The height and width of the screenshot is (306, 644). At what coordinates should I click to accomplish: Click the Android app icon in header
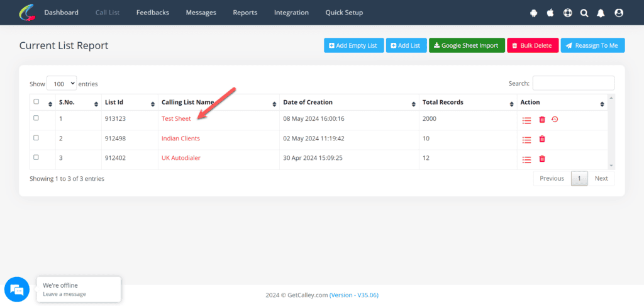pos(534,13)
